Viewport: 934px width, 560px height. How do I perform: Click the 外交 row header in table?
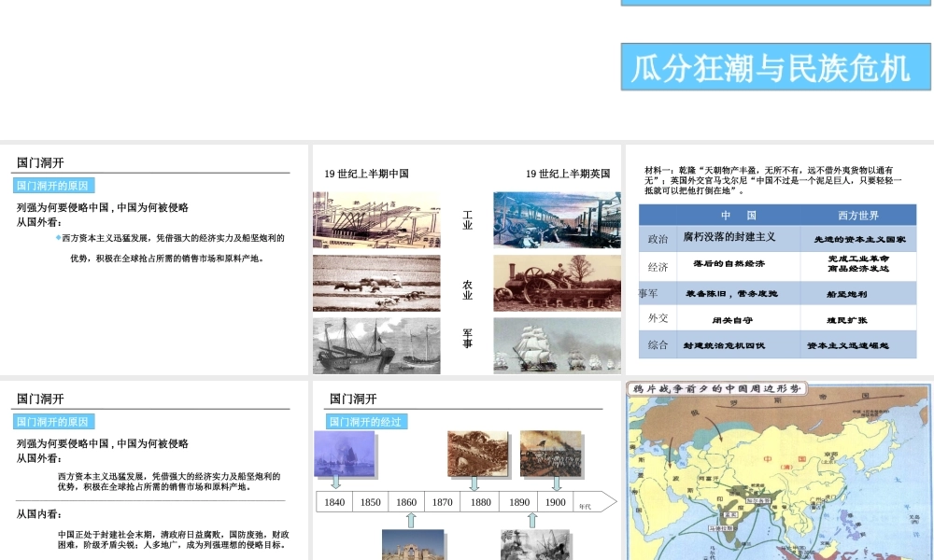658,318
